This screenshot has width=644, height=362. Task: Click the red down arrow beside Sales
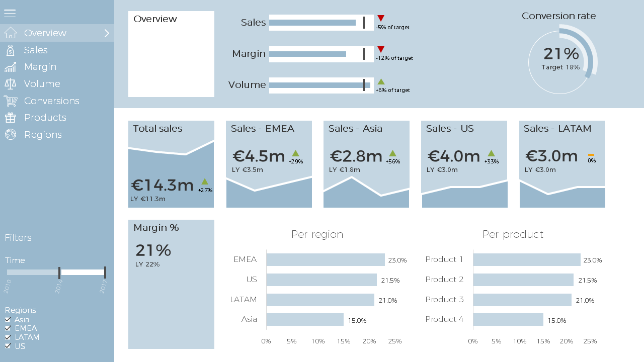coord(381,18)
